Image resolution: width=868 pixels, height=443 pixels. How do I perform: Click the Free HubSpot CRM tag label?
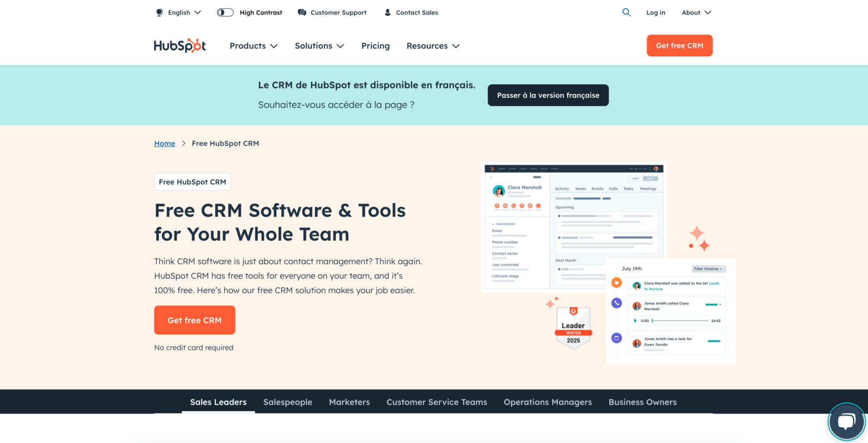tap(192, 182)
